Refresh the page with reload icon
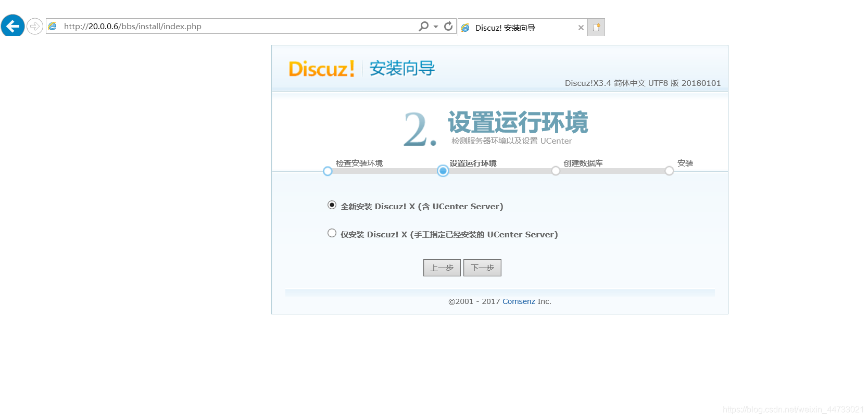 [x=448, y=26]
